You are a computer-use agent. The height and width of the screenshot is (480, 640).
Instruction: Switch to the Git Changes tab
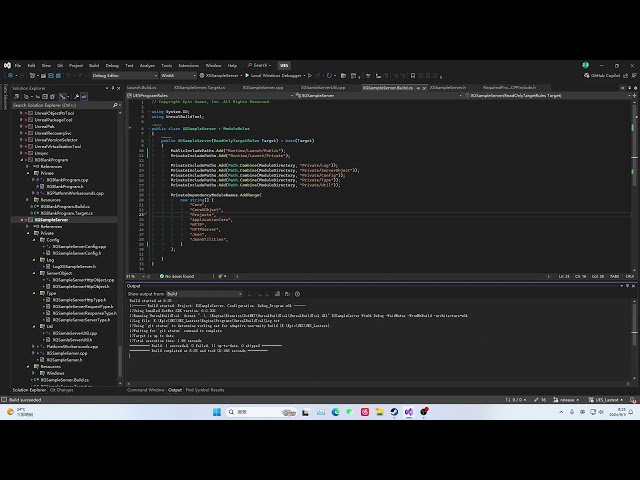(x=61, y=390)
